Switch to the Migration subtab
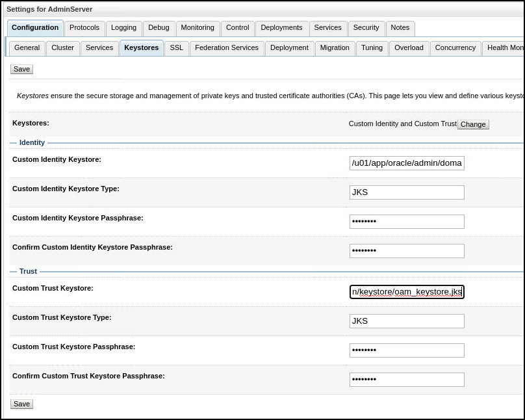 click(x=335, y=47)
